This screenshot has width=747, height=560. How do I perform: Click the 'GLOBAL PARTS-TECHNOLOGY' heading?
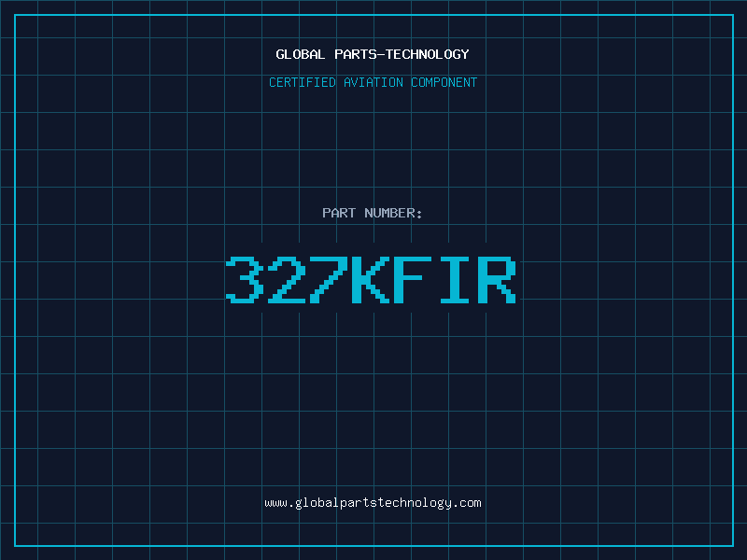(x=373, y=54)
